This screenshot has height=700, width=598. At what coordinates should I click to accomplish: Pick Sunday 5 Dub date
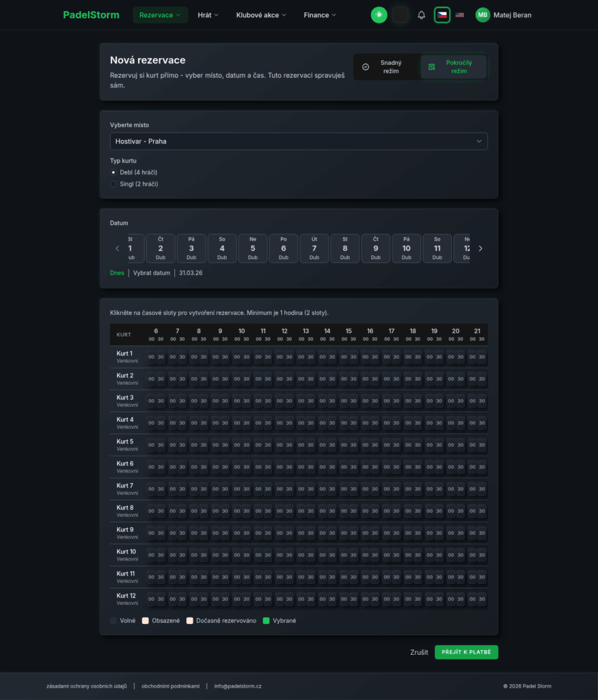point(253,249)
